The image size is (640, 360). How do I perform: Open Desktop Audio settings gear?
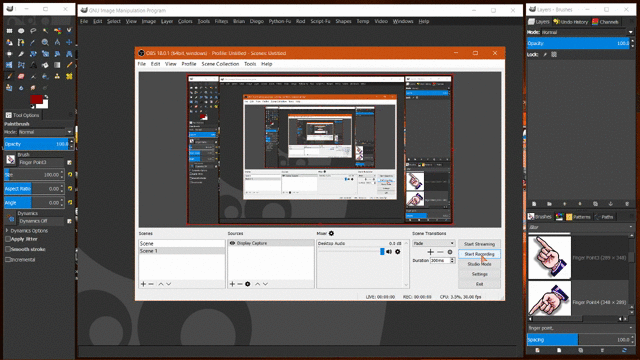(398, 252)
